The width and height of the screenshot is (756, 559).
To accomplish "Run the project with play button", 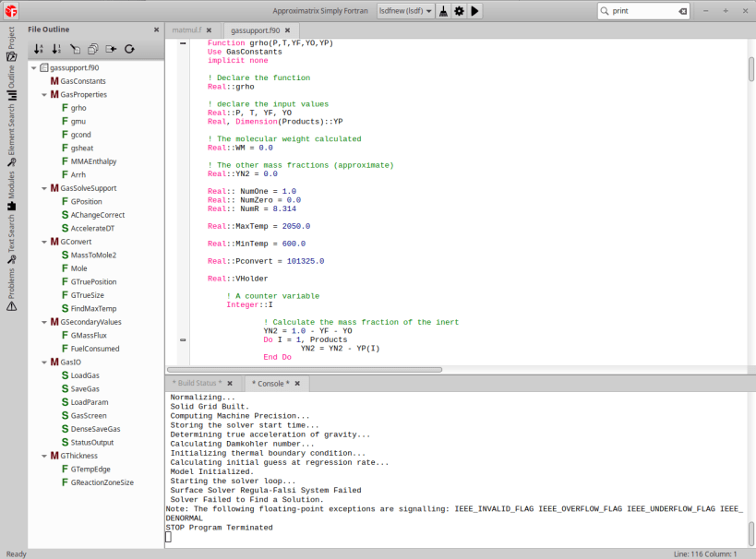I will coord(474,11).
